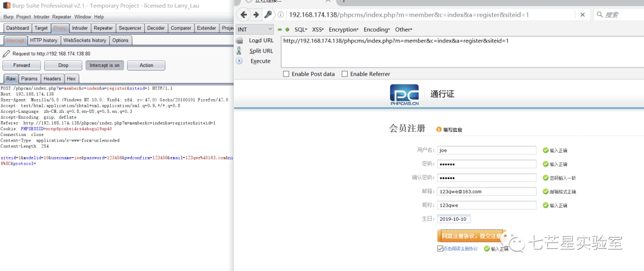The height and width of the screenshot is (271, 644).
Task: Switch to the Dashboard tab
Action: 18,28
